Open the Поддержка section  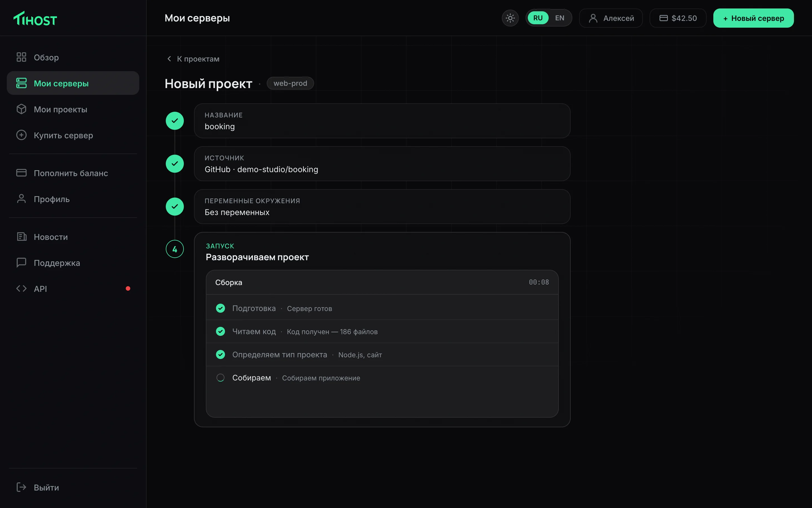coord(73,262)
